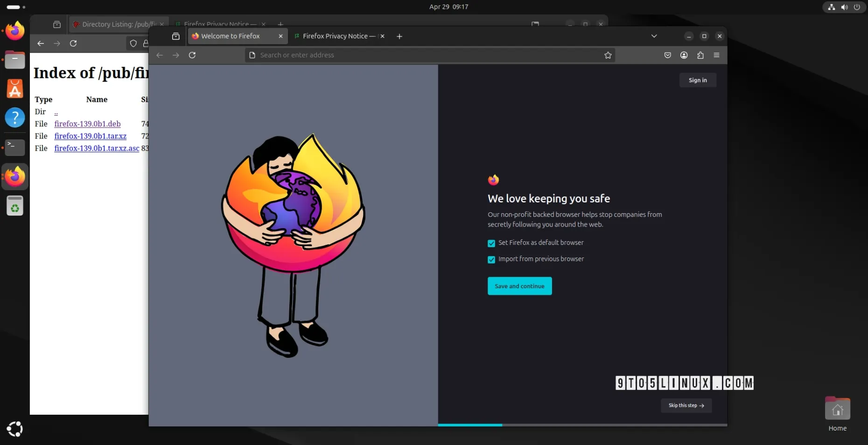The image size is (868, 445).
Task: Open Terminal from the dock
Action: 15,147
